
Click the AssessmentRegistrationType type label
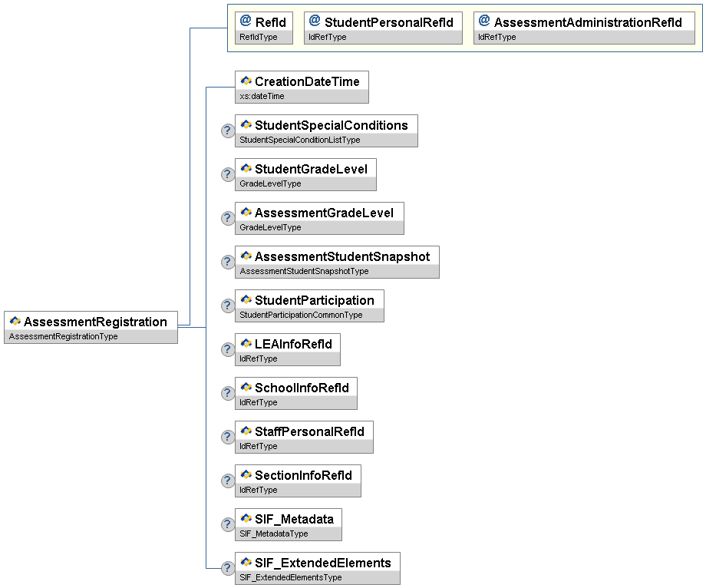(x=64, y=336)
